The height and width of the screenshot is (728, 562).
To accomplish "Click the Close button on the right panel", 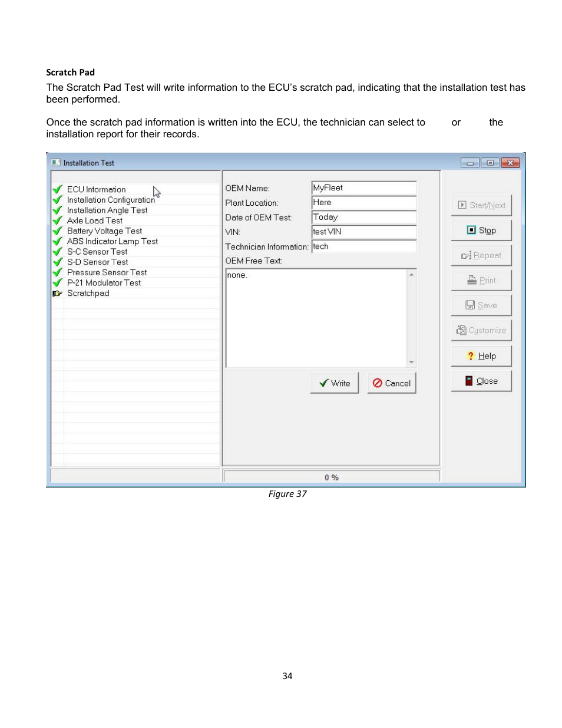I will 481,381.
